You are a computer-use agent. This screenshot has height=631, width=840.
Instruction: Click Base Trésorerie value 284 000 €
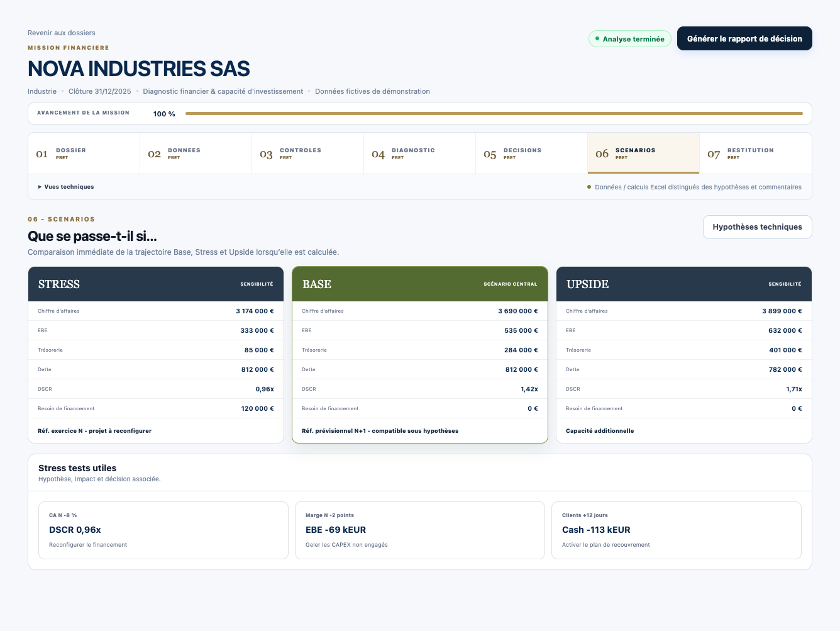[x=521, y=350]
